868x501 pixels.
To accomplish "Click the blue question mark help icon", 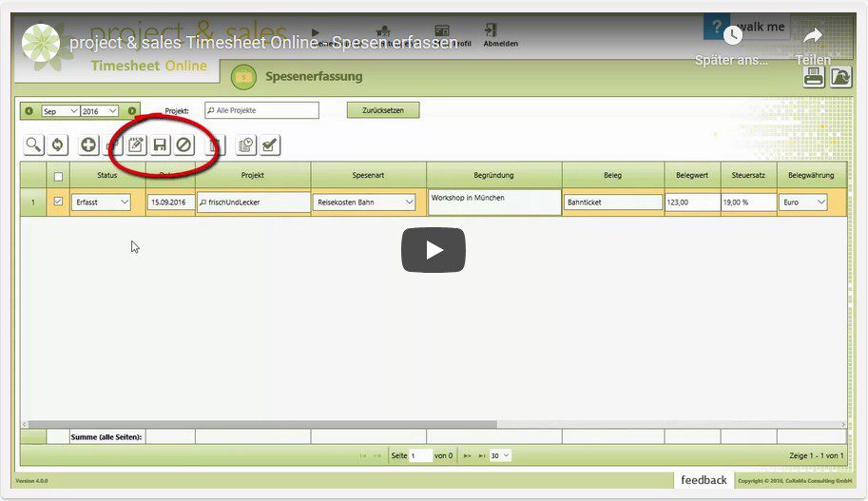I will click(x=716, y=26).
